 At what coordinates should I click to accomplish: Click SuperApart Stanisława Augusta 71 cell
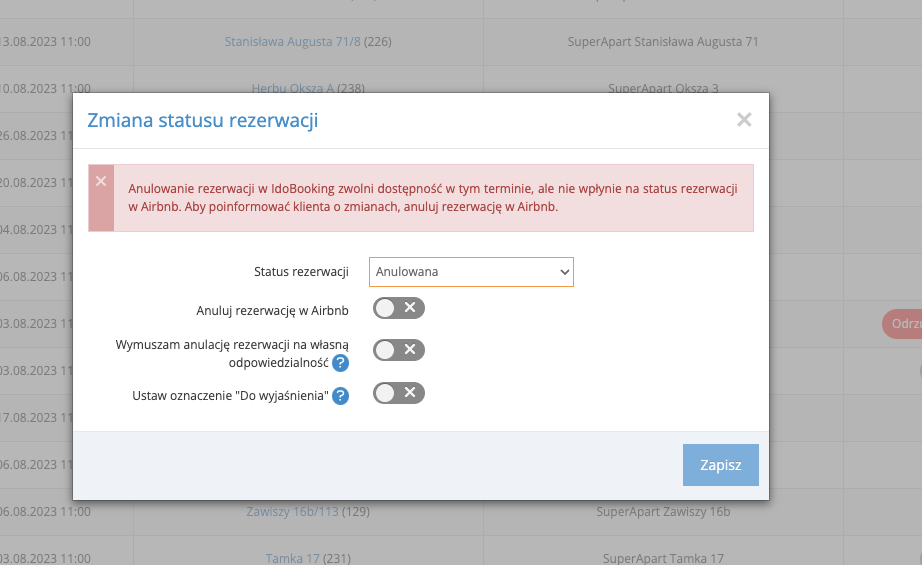[663, 42]
